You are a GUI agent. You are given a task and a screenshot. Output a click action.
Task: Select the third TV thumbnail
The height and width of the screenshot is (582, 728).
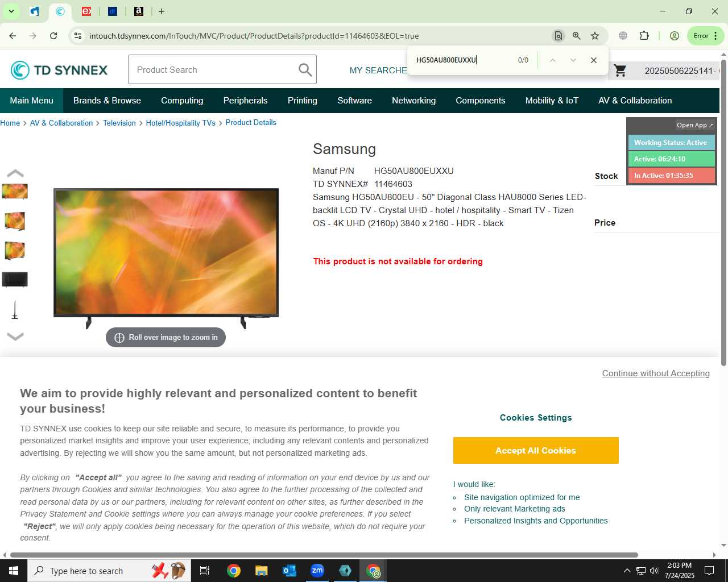pos(15,250)
